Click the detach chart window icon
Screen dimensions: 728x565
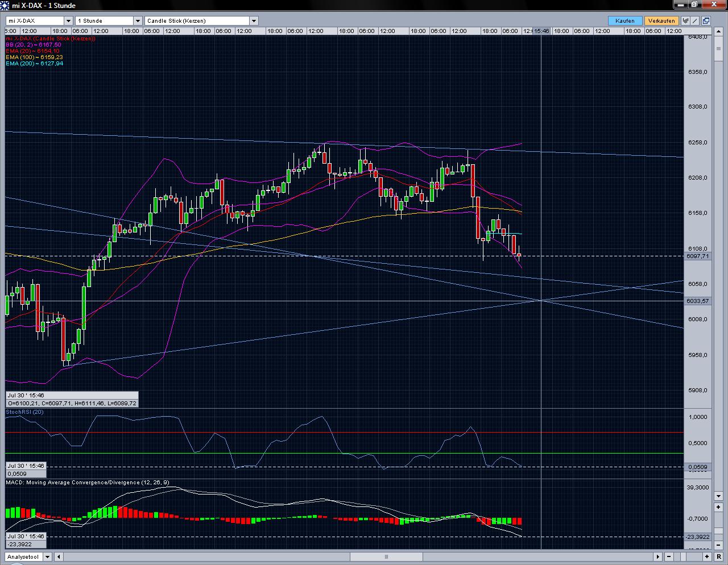[706, 20]
